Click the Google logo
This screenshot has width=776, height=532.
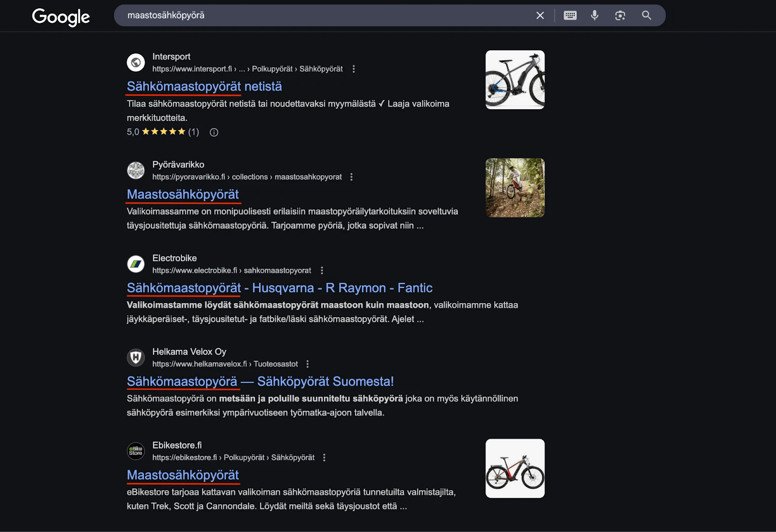[61, 17]
